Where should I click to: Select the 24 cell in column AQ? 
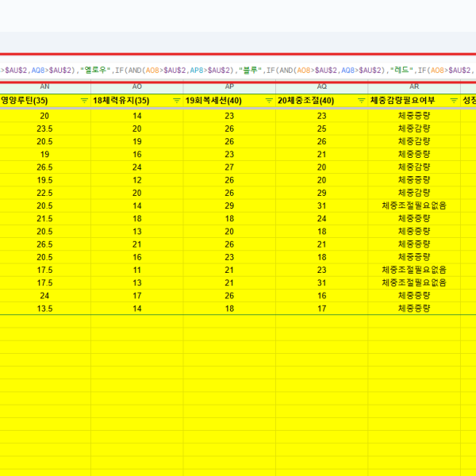[x=322, y=219]
